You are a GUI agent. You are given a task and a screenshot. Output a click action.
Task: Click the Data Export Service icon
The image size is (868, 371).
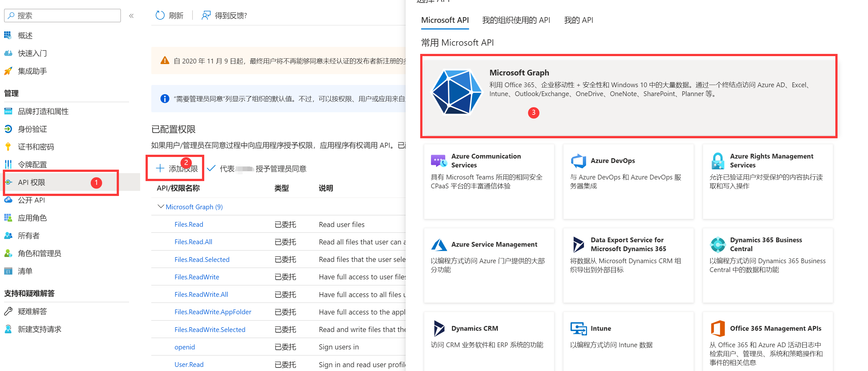[x=578, y=244]
